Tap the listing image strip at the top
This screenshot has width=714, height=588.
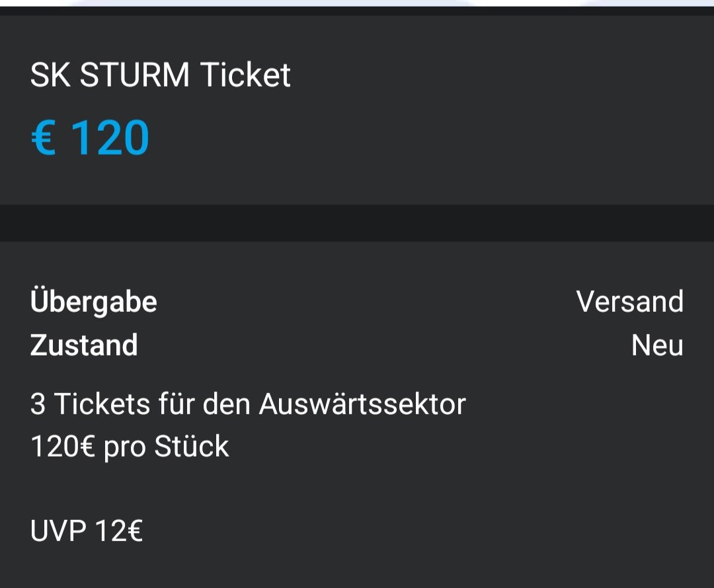click(357, 3)
